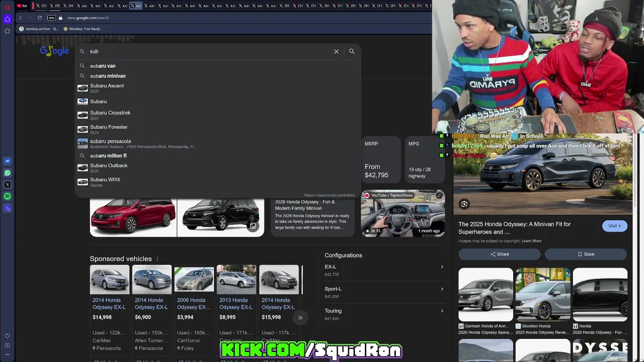
Task: Expand image icon on the black Odyssey photo
Action: click(253, 226)
